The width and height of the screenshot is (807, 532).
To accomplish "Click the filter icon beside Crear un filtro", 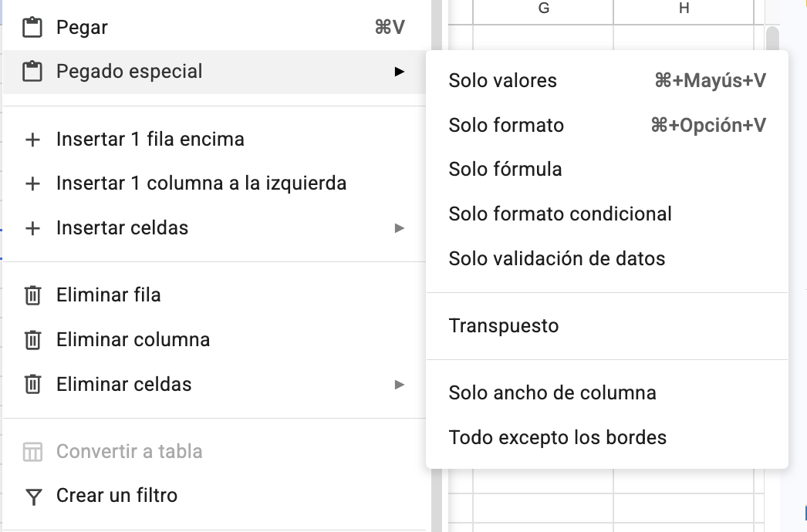I will click(32, 496).
